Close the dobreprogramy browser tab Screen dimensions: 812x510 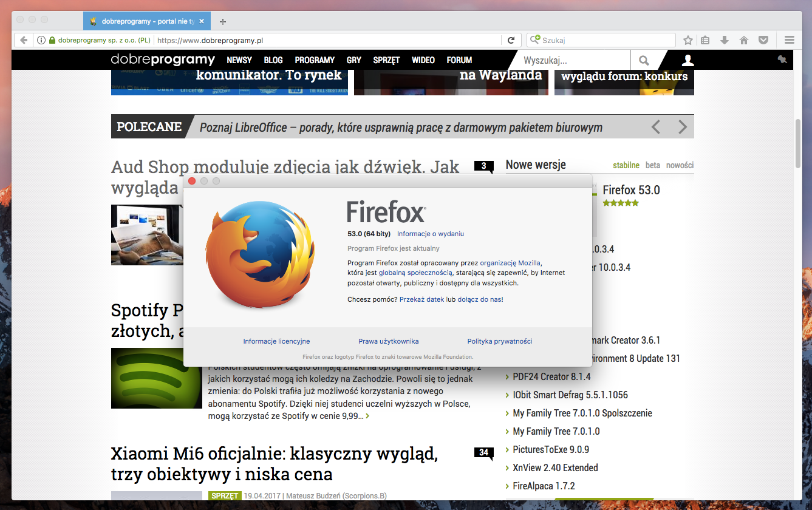click(x=202, y=21)
